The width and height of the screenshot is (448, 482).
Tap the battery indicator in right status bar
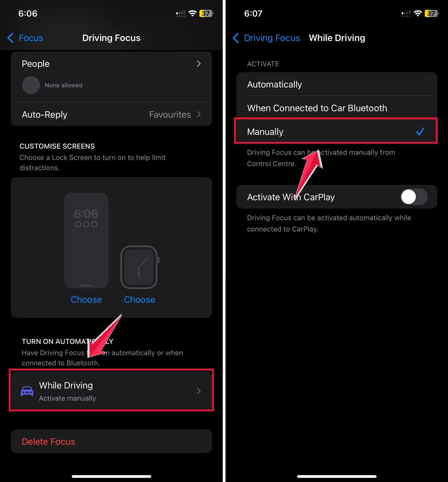point(432,13)
